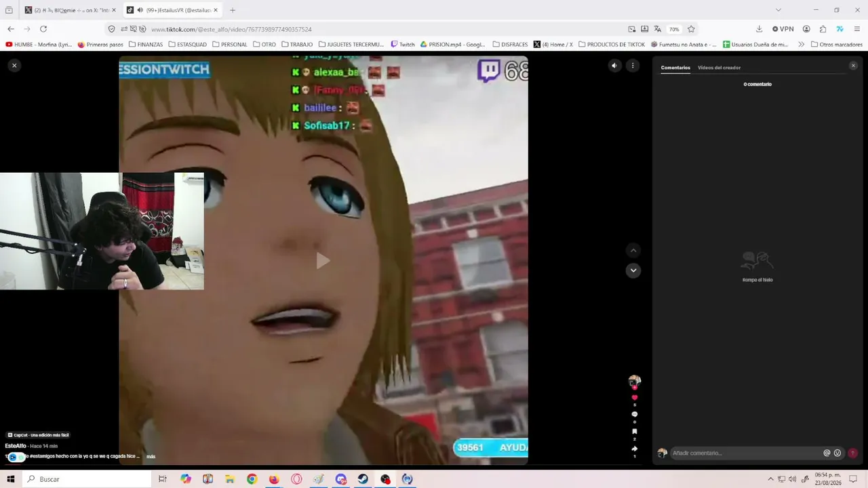Open the video three-dot options menu
This screenshot has width=868, height=488.
coord(633,66)
